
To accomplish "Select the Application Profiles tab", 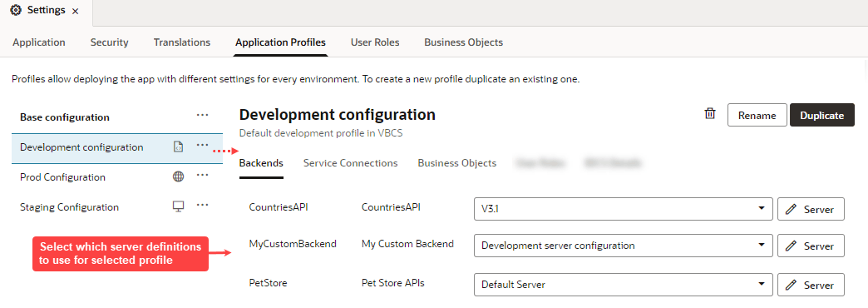I will [281, 42].
